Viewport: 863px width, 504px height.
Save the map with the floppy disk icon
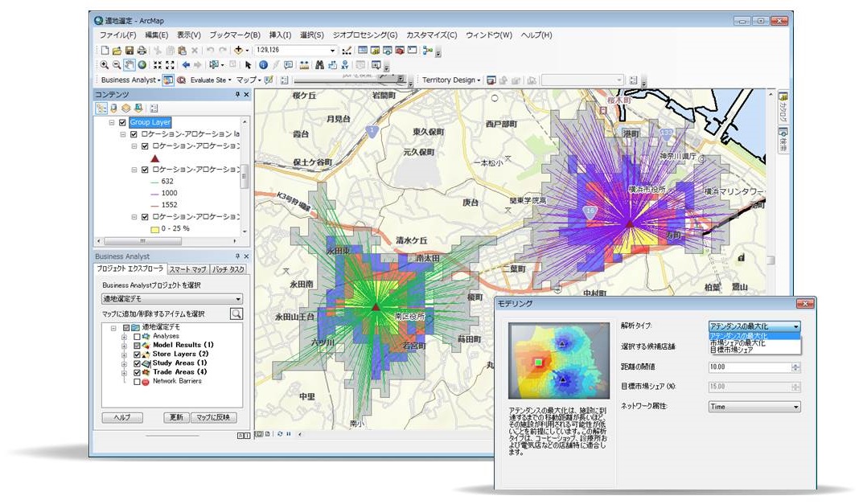tap(129, 50)
